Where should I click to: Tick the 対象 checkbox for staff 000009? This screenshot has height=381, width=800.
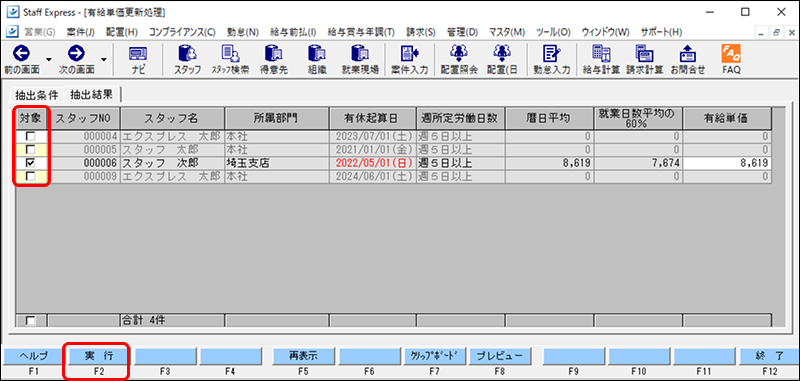tap(31, 176)
